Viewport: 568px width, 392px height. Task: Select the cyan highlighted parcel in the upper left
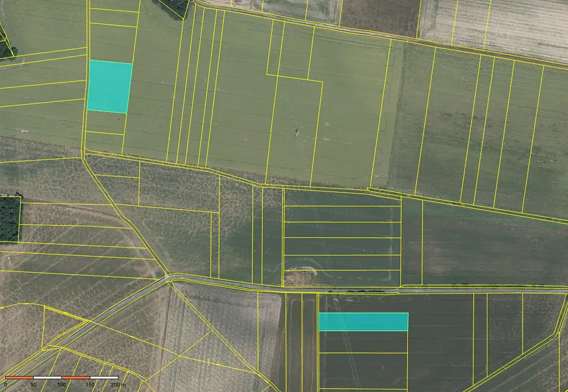tap(110, 86)
